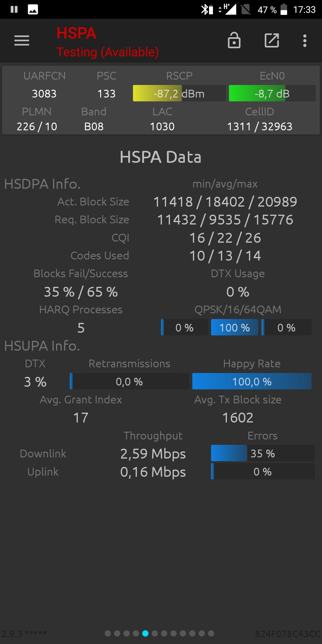The height and width of the screenshot is (644, 322).
Task: Tap the export/share icon
Action: click(x=272, y=40)
